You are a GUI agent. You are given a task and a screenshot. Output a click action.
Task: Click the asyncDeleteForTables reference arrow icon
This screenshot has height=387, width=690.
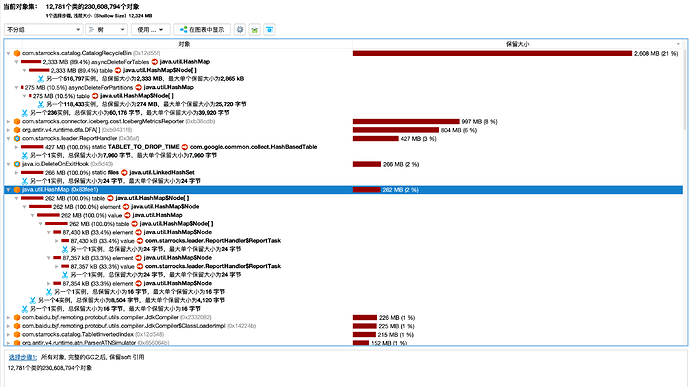[x=154, y=62]
